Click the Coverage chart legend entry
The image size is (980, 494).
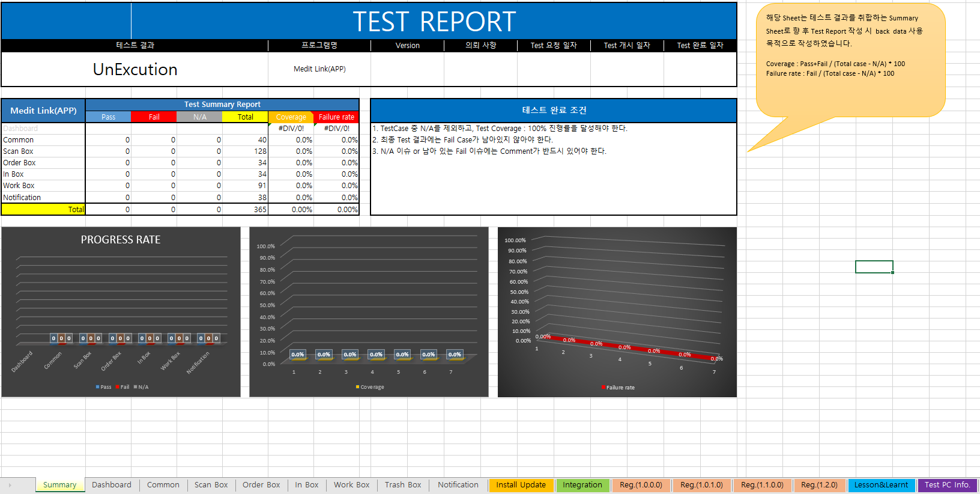[370, 387]
